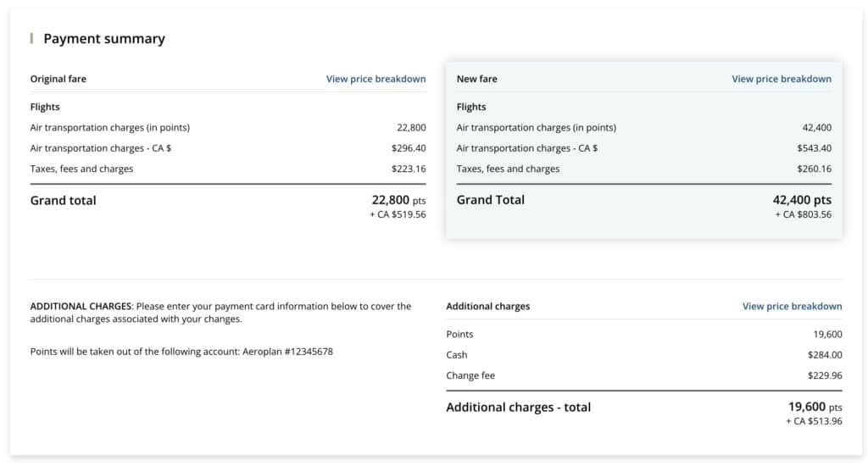This screenshot has width=868, height=466.
Task: Select the $260.16 taxes and fees amount
Action: 814,169
